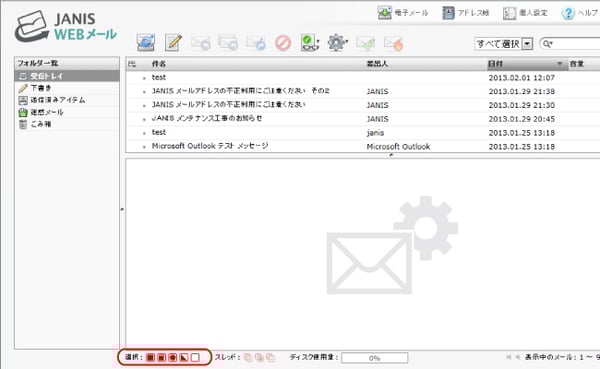Click the reply-all toolbar icon
The height and width of the screenshot is (369, 600).
point(228,43)
